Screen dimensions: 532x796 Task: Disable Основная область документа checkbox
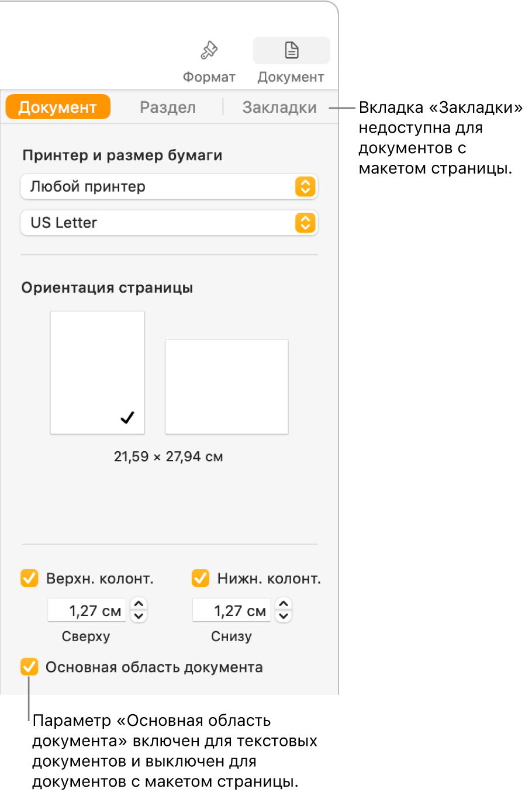pos(29,667)
